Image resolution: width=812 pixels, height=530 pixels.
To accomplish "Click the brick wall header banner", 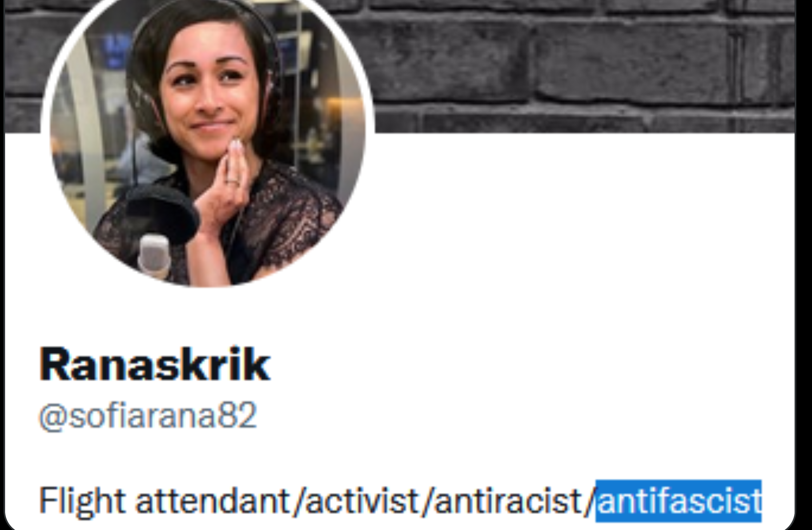I will (582, 65).
